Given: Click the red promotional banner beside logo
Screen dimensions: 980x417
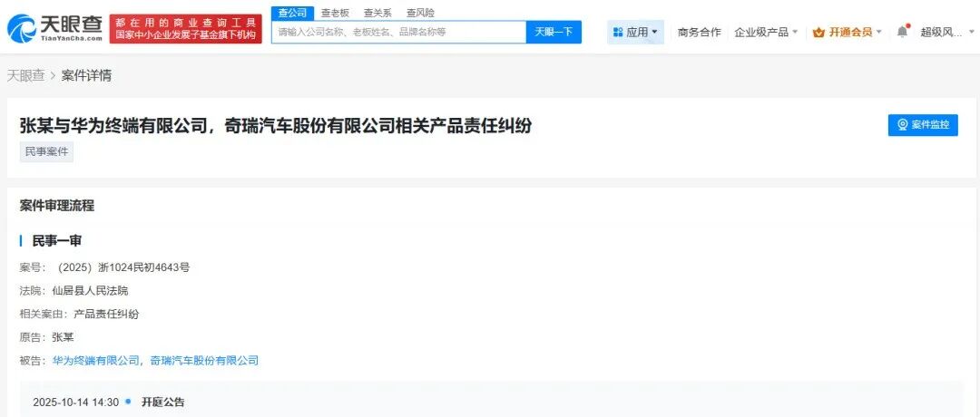Looking at the screenshot, I should [186, 29].
